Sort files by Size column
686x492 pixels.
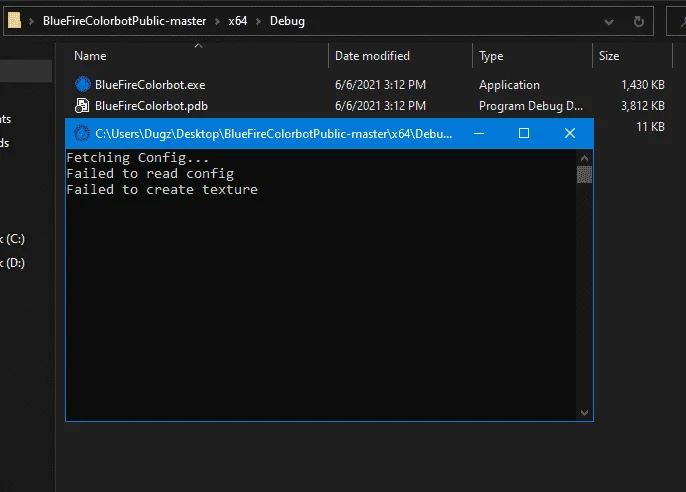(x=609, y=56)
